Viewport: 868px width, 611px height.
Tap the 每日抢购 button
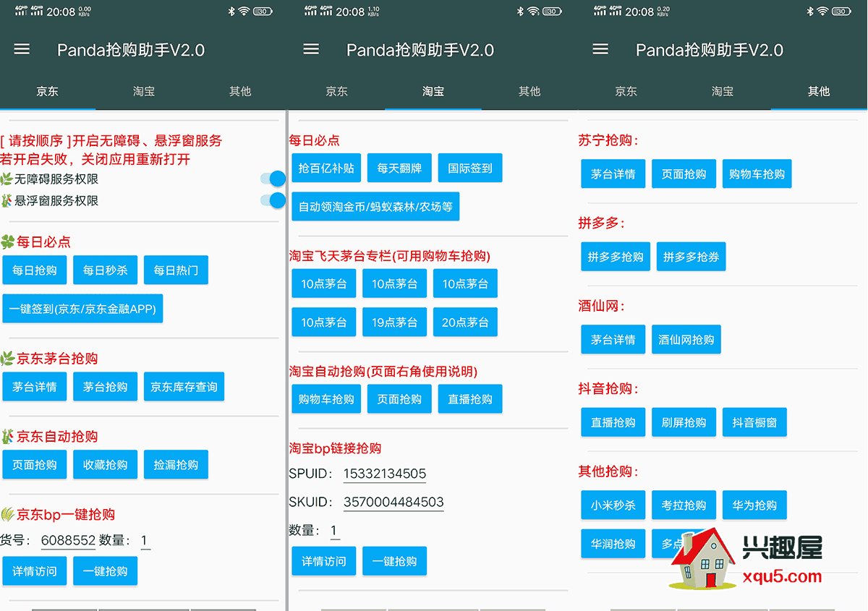coord(35,270)
